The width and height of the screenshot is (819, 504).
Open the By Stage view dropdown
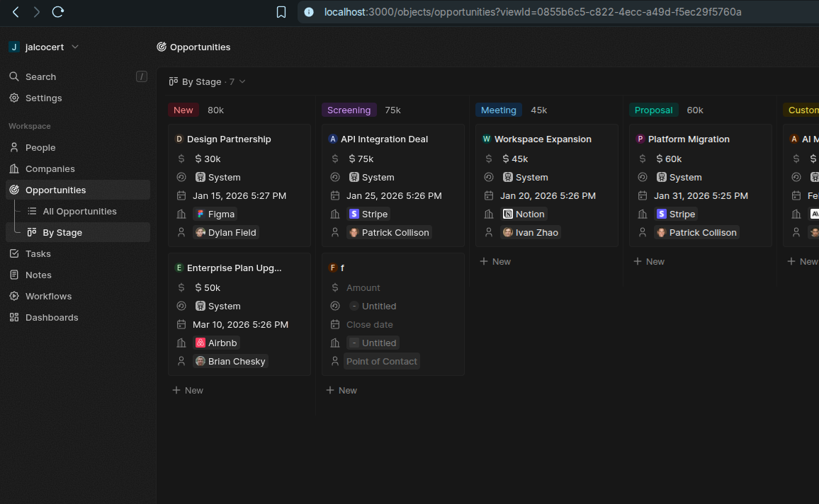pos(207,81)
